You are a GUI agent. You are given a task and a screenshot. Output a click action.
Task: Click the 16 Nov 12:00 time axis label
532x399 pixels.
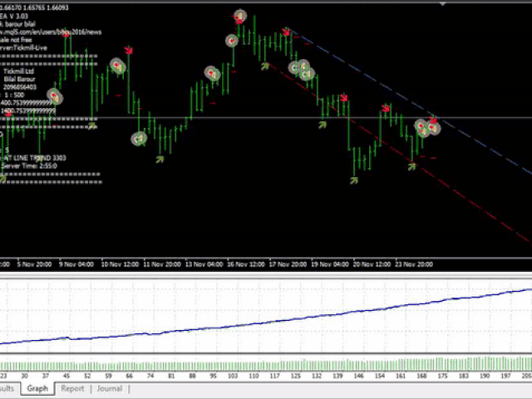point(248,264)
